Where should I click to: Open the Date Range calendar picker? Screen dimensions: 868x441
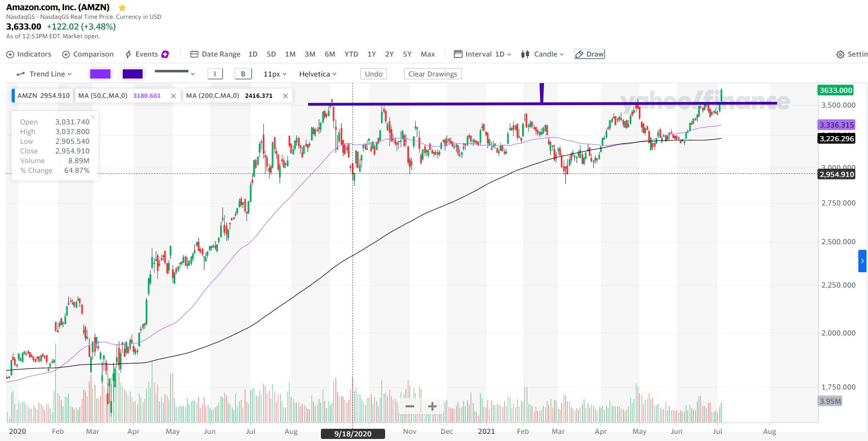click(215, 54)
